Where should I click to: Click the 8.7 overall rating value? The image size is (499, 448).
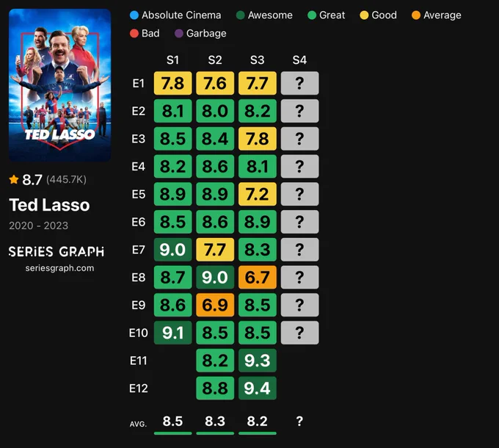click(x=32, y=180)
